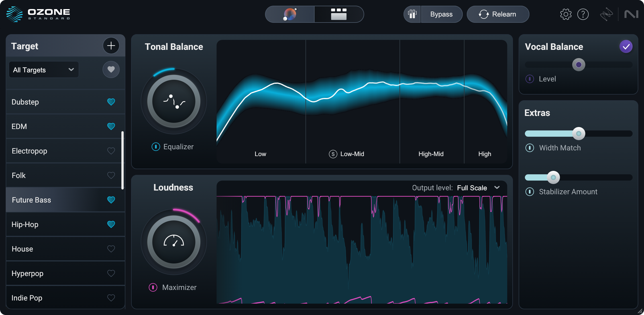
Task: Switch to the detailed module view tab
Action: pyautogui.click(x=339, y=14)
